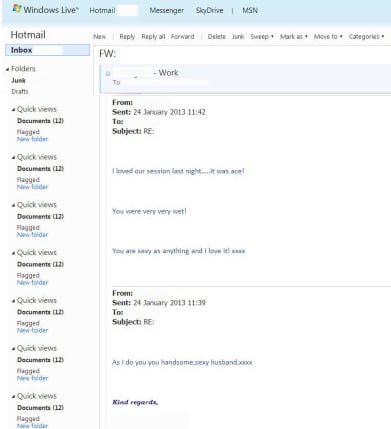This screenshot has width=391, height=429.
Task: Open Hotmail from the top navigation bar
Action: pyautogui.click(x=102, y=11)
